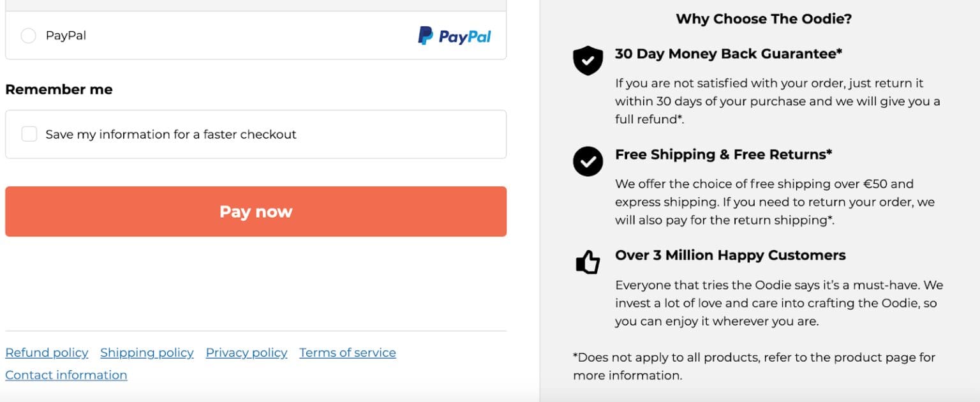The height and width of the screenshot is (402, 980).
Task: Click the shield checkmark guarantee icon
Action: [588, 61]
